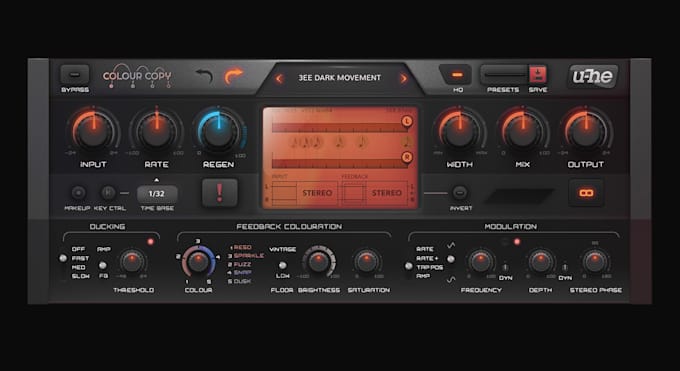Click the Modulation target switch handle
Screen dimensions: 680x371
pos(409,266)
